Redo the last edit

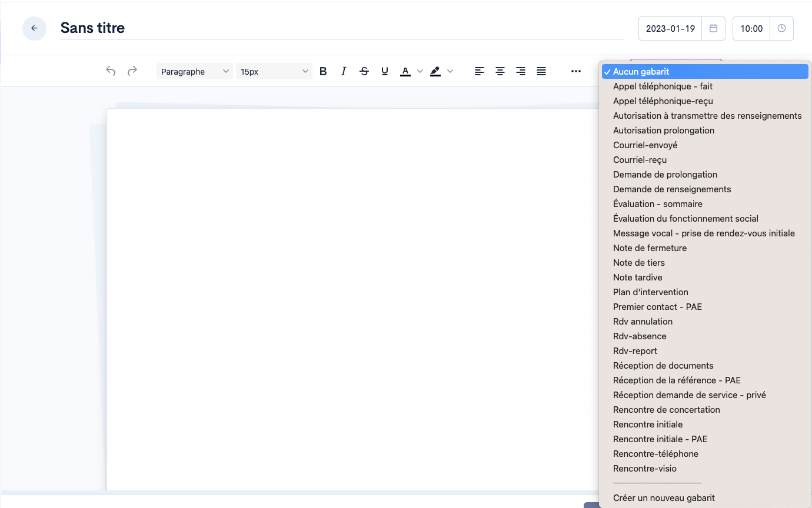[132, 71]
